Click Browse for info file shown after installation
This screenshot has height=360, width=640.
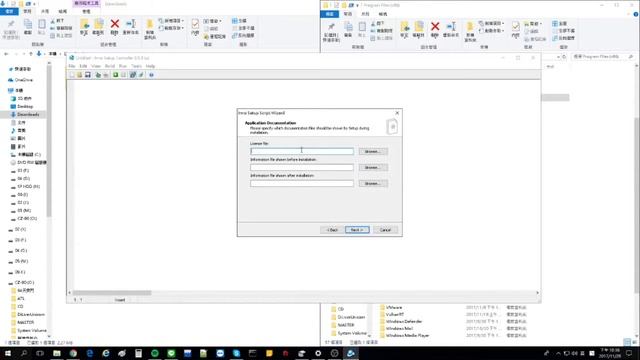point(373,184)
